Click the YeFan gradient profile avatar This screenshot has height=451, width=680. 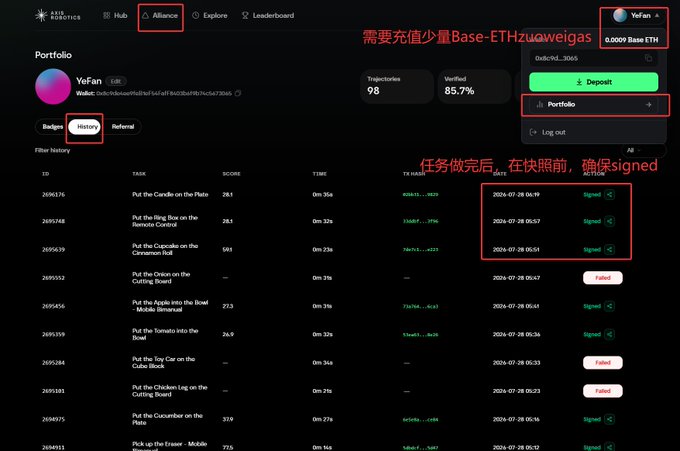[53, 86]
